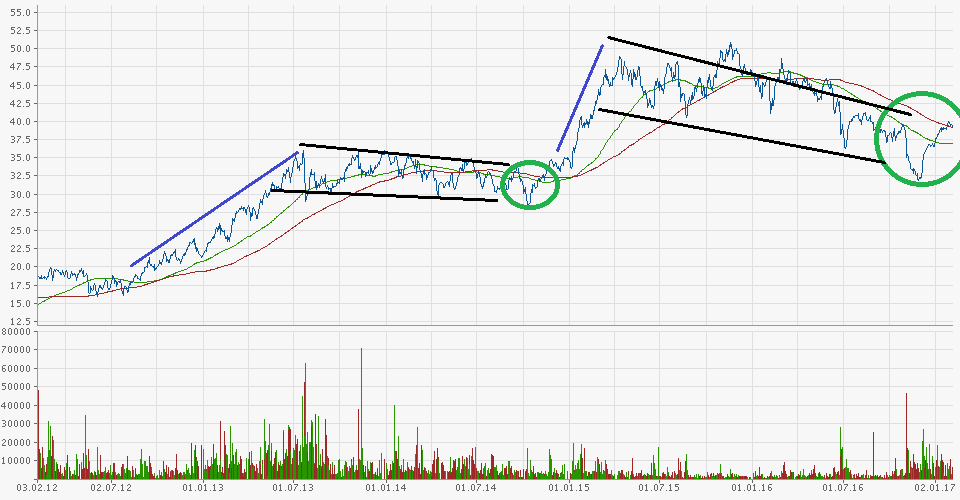
Task: Click the 60000 volume axis value
Action: (x=15, y=368)
